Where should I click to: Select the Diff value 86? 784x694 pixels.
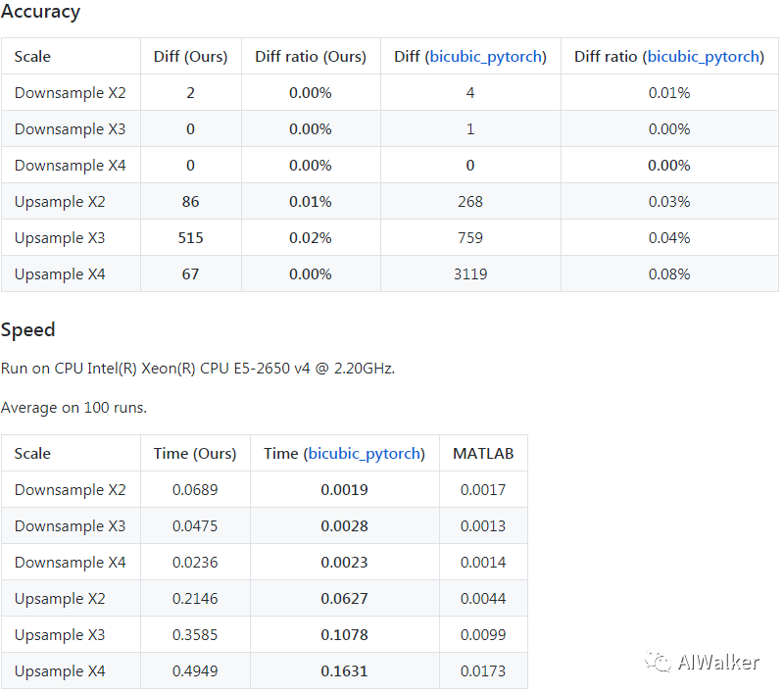pyautogui.click(x=190, y=202)
